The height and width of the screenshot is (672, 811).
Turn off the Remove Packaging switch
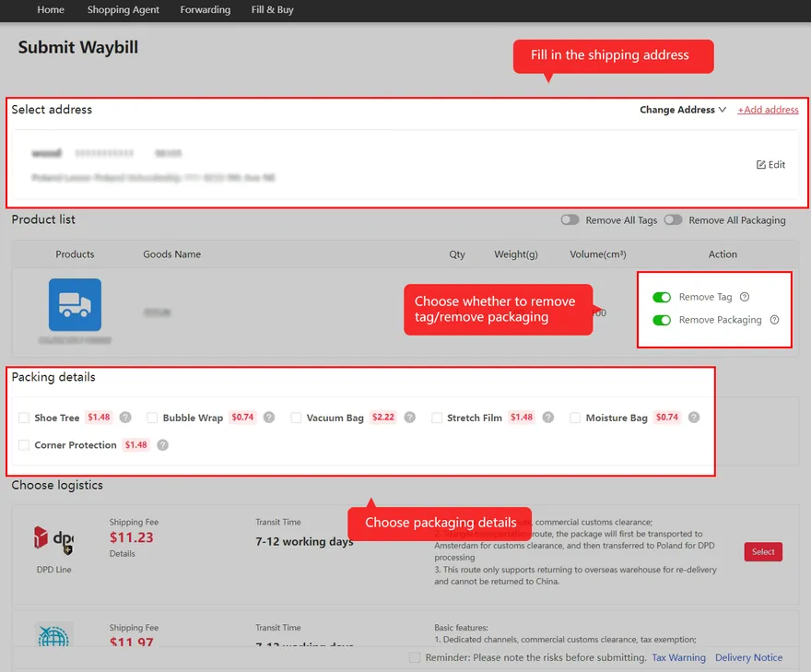click(x=662, y=320)
